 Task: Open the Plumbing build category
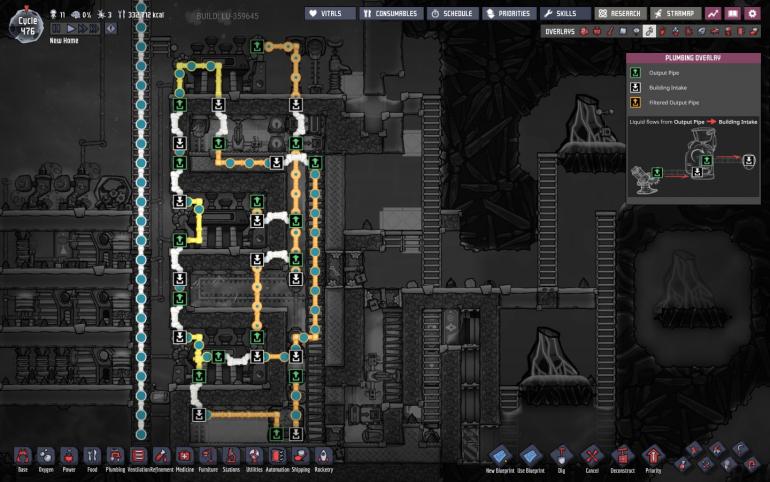click(x=115, y=459)
